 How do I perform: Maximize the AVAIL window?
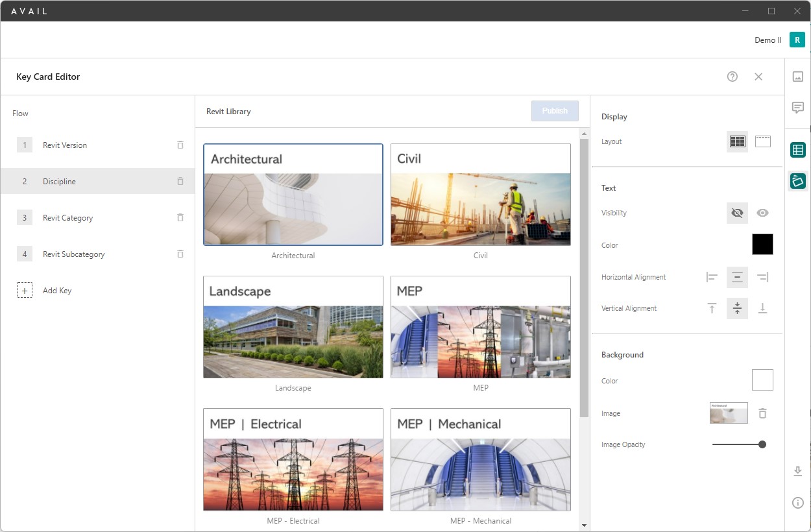pos(771,11)
